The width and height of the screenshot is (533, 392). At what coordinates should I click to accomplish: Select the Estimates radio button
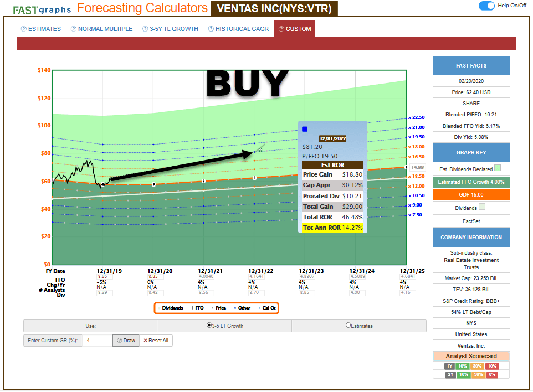[348, 326]
